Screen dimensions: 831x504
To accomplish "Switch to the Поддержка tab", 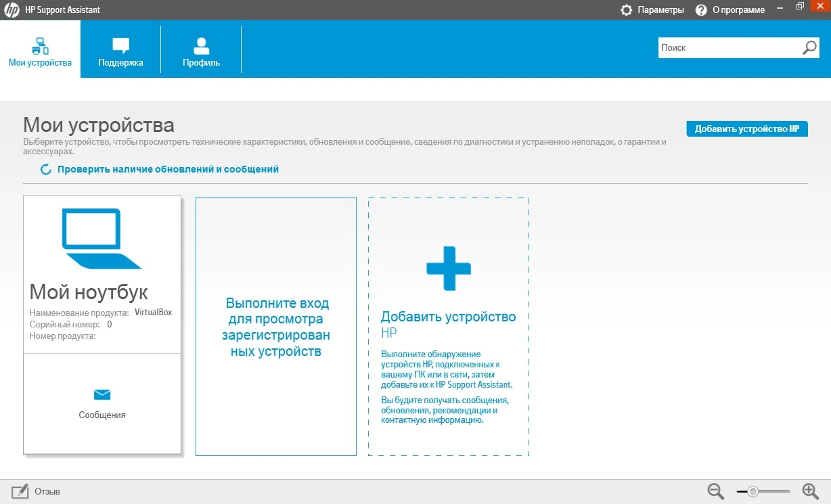I will (x=120, y=49).
